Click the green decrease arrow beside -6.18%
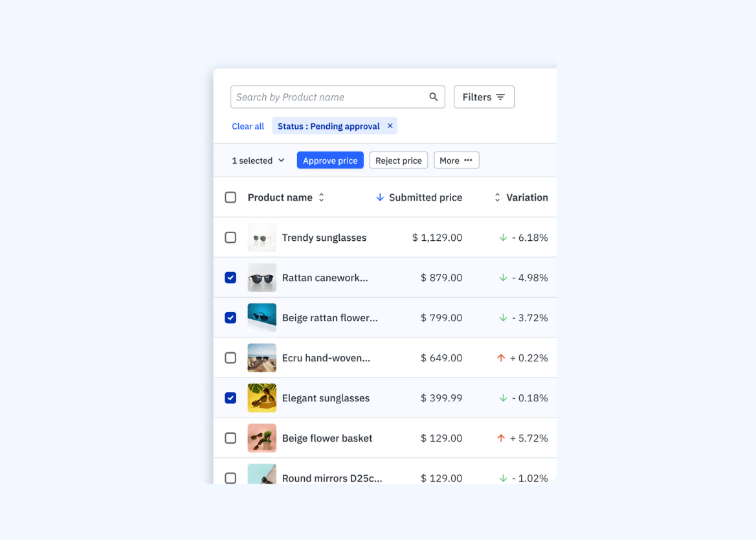 [x=502, y=238]
